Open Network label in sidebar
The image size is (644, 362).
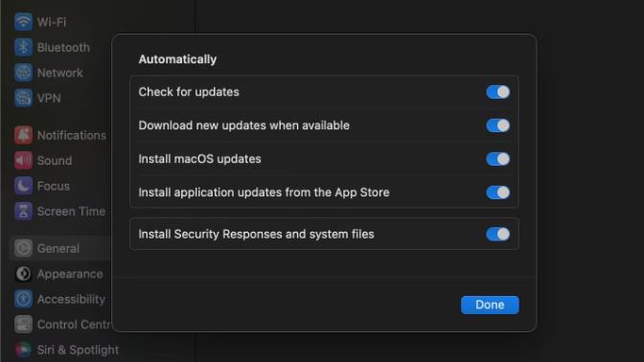tap(60, 73)
